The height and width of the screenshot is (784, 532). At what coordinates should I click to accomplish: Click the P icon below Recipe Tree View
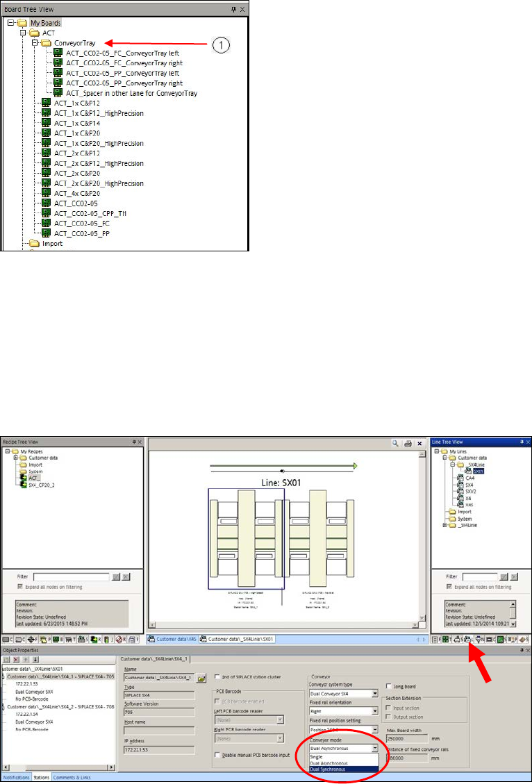click(45, 638)
